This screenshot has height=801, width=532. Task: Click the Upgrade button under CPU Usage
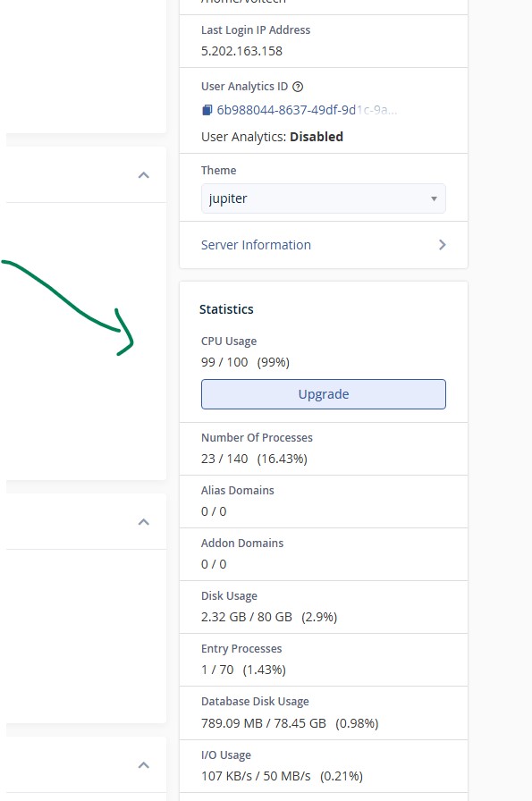(x=323, y=394)
